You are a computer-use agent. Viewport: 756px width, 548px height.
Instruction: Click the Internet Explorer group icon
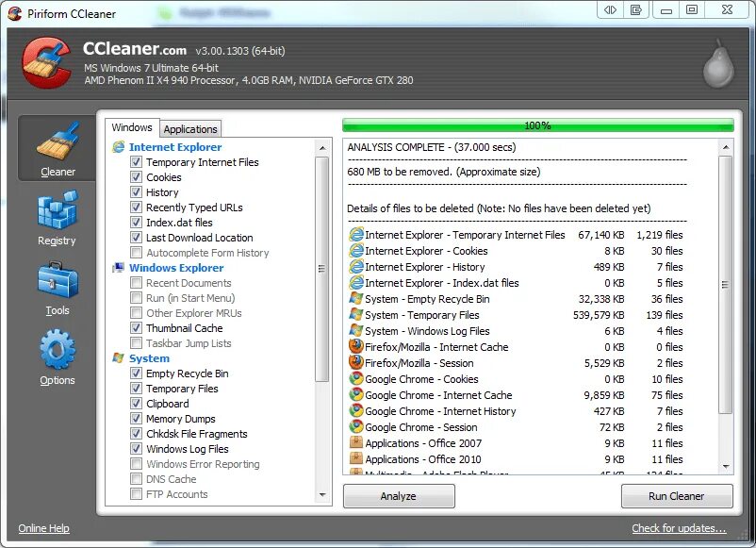point(118,147)
